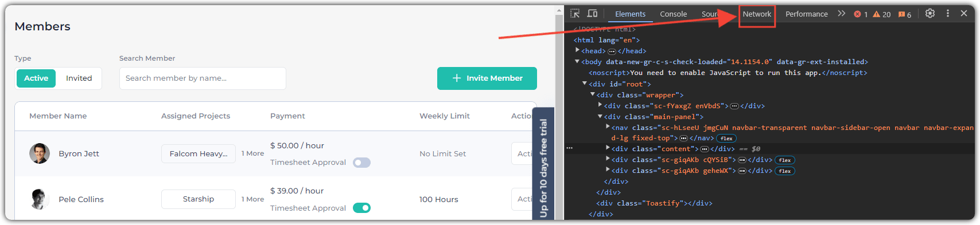The height and width of the screenshot is (225, 980).
Task: Expand the head element in DOM tree
Action: click(x=577, y=50)
